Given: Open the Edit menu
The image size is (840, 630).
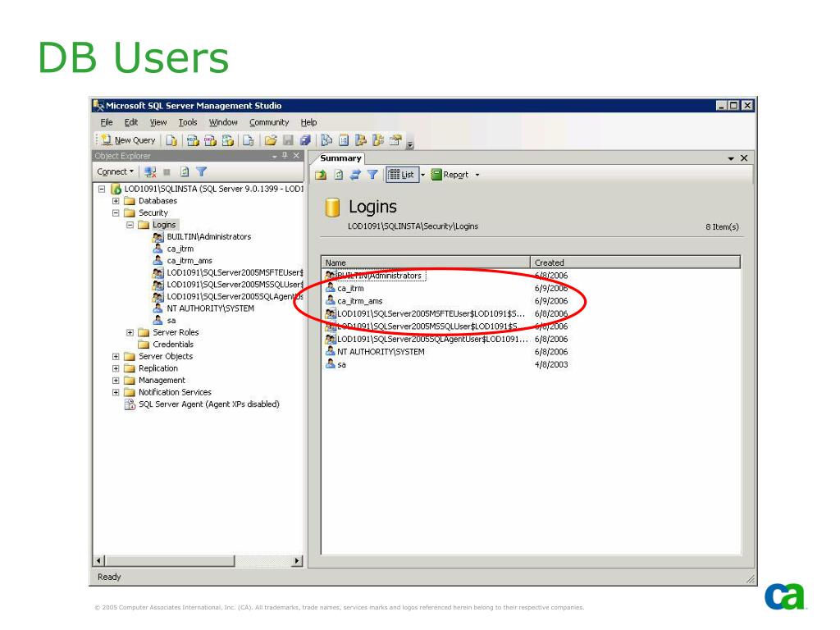Looking at the screenshot, I should click(x=131, y=123).
